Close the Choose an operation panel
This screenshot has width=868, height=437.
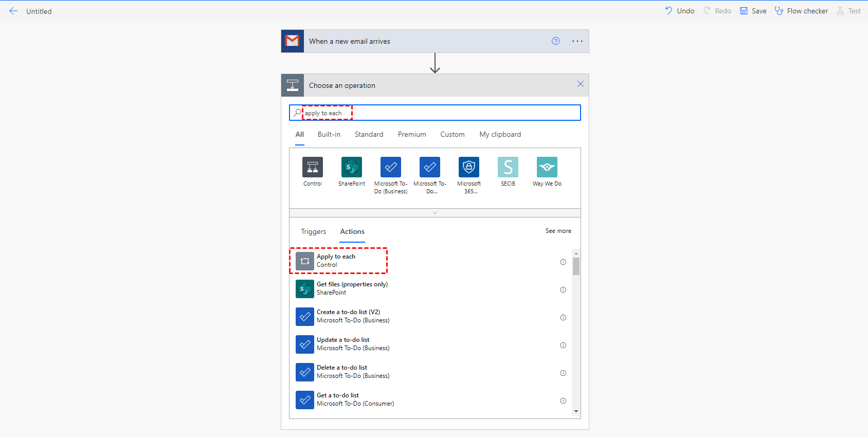tap(581, 84)
